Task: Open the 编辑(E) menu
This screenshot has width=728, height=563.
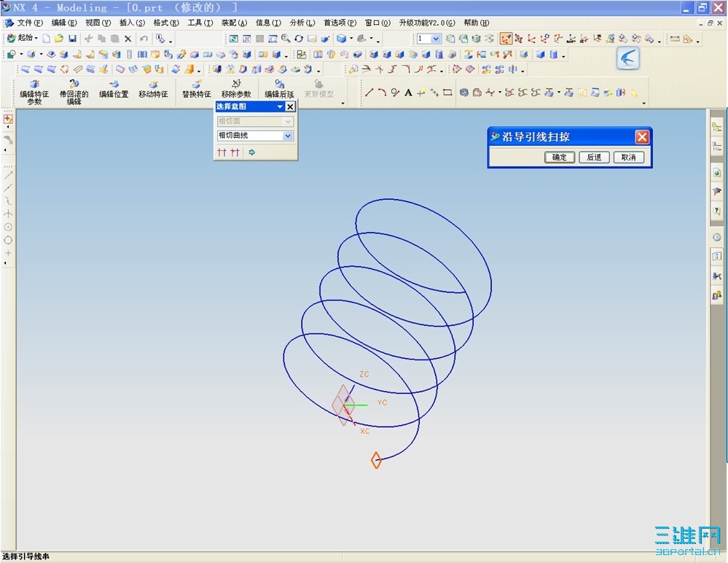Action: pyautogui.click(x=64, y=23)
